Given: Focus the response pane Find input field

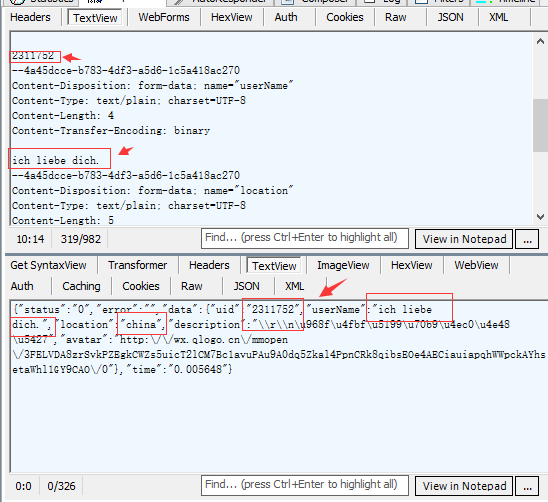Looking at the screenshot, I should click(305, 485).
